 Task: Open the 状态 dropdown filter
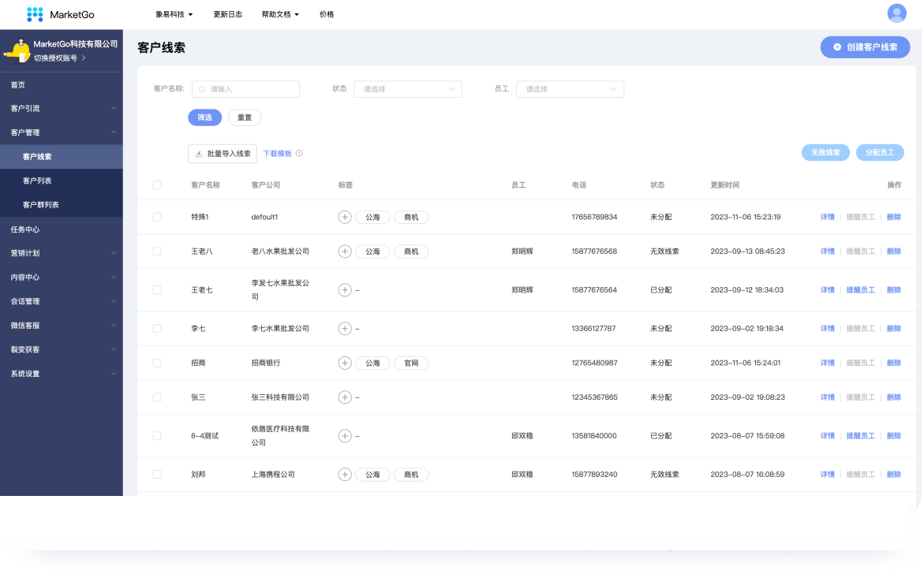coord(407,89)
